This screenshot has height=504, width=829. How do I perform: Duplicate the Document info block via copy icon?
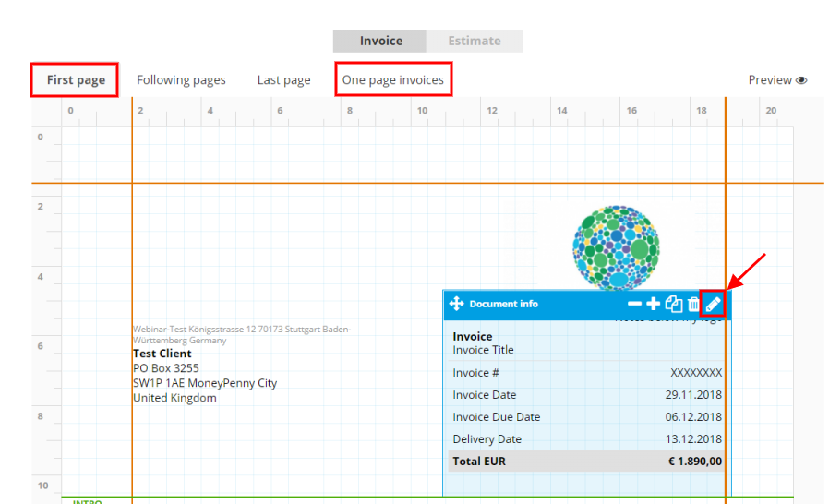coord(674,304)
